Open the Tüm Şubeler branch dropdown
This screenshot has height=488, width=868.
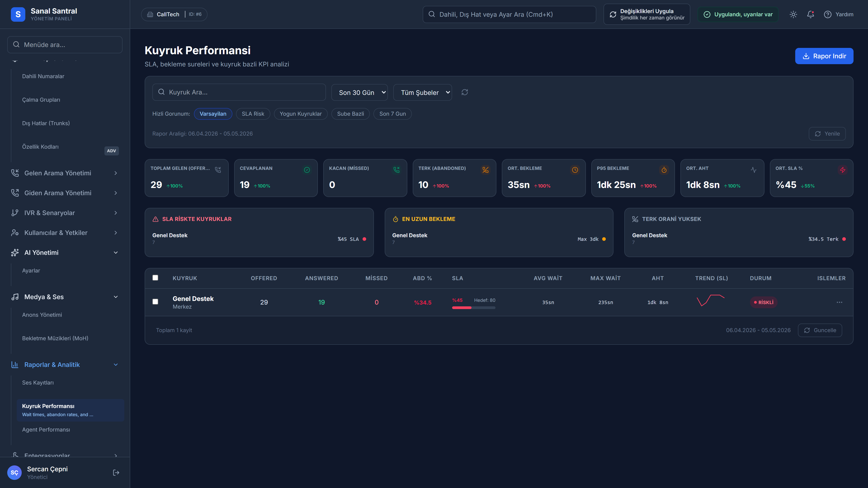[x=422, y=92]
